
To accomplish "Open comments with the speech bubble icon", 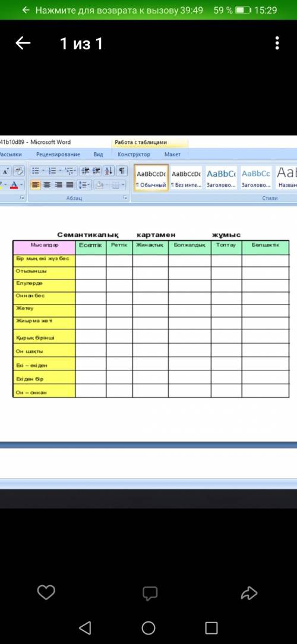I will point(150,593).
